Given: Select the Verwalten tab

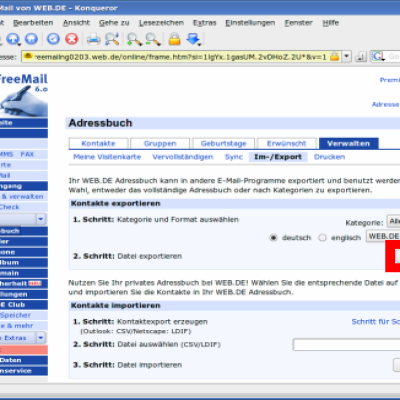Looking at the screenshot, I should coord(348,144).
